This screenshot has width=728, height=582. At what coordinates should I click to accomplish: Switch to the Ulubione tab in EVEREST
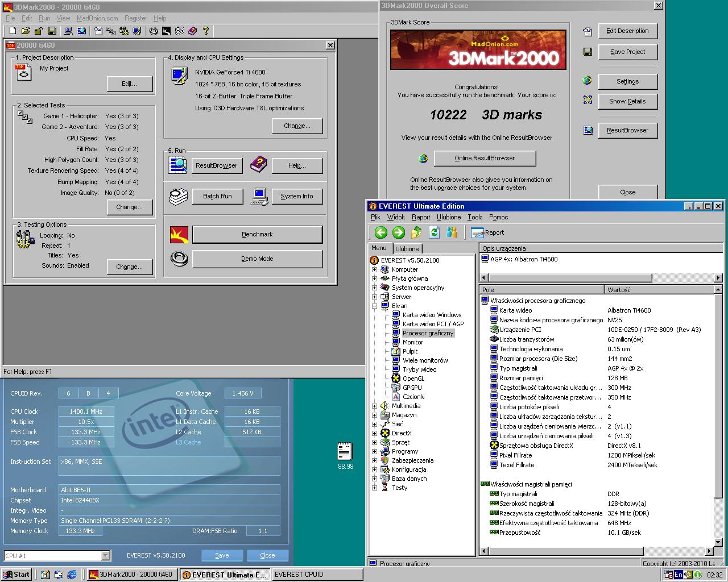[x=407, y=249]
